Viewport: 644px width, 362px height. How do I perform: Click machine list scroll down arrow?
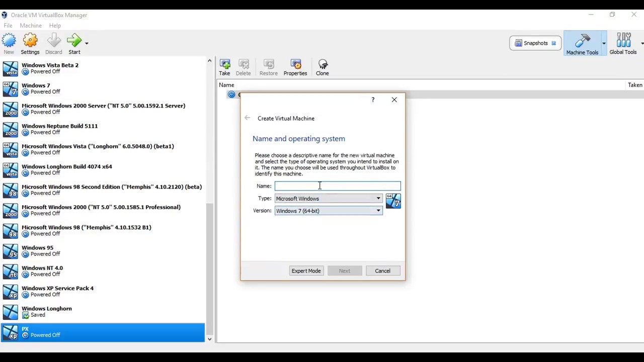point(209,339)
